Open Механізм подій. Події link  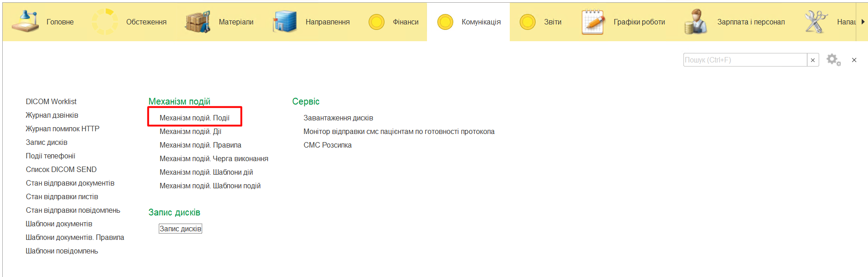point(194,118)
